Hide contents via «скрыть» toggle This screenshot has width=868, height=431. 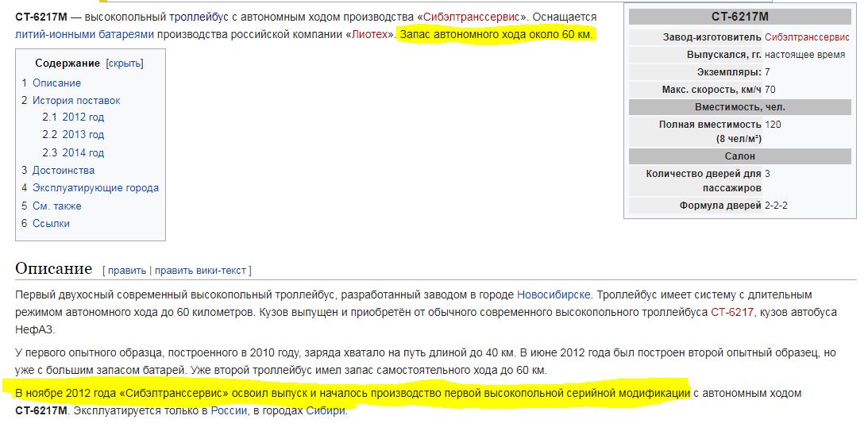coord(125,63)
